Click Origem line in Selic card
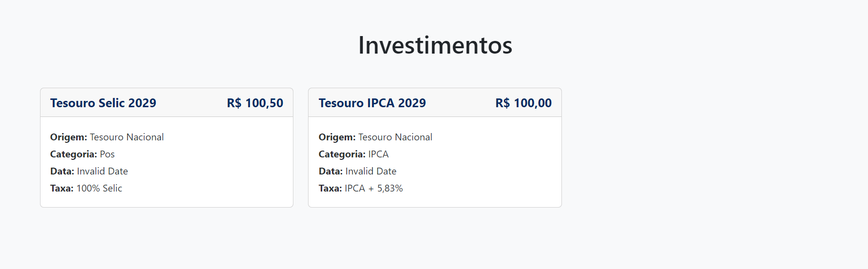Viewport: 868px width, 269px height. (x=107, y=137)
